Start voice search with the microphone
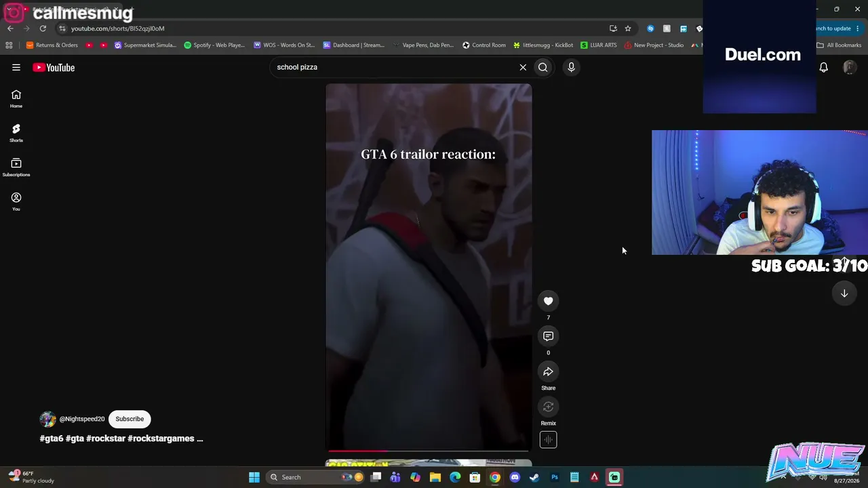The height and width of the screenshot is (488, 868). point(571,67)
